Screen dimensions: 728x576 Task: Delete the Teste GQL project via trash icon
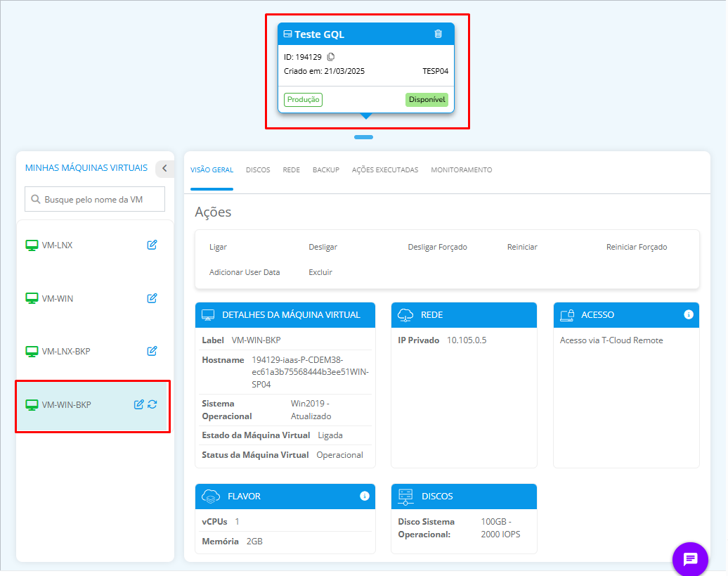point(438,34)
